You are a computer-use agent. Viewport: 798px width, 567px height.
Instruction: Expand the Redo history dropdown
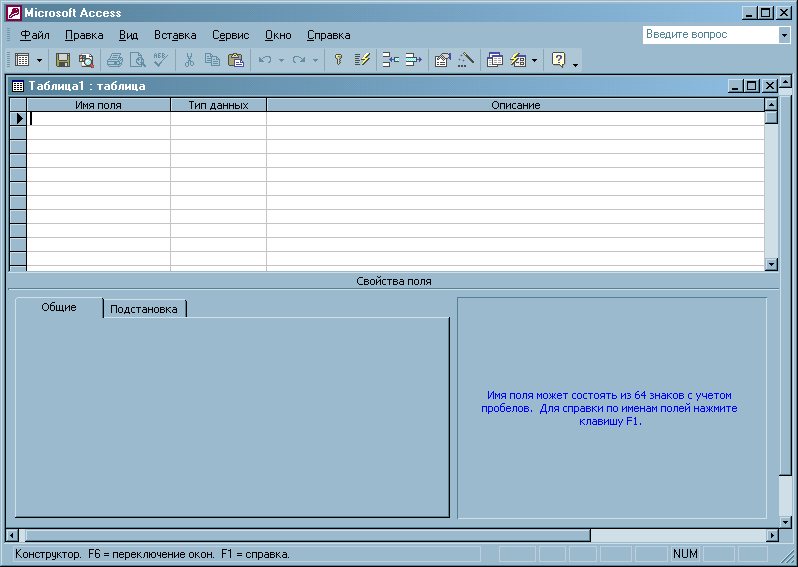(316, 61)
